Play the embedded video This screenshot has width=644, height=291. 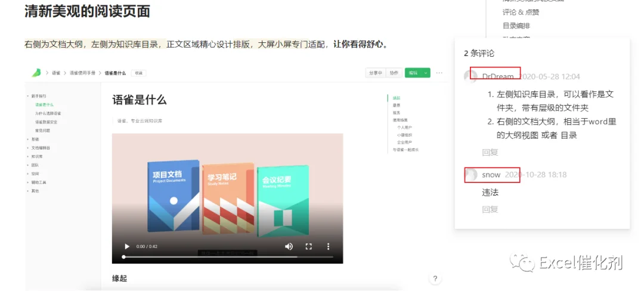pos(127,246)
